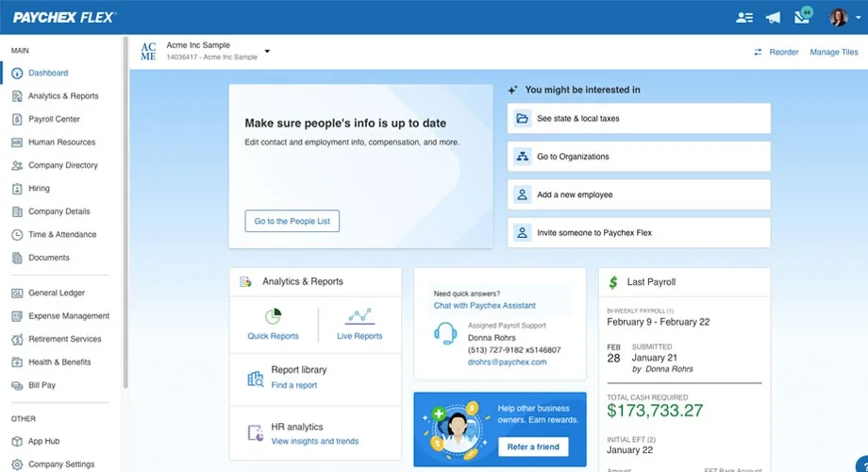Select Human Resources in sidebar
This screenshot has width=868, height=472.
pos(62,143)
